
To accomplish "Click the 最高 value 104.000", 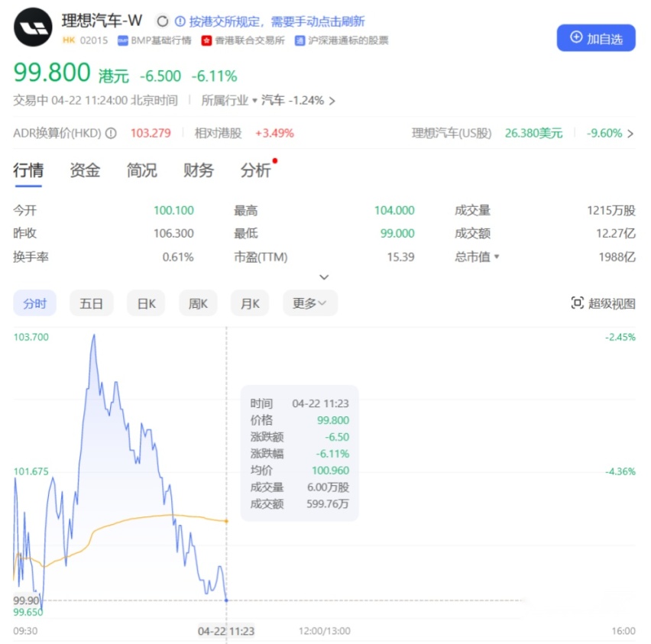I will [394, 211].
